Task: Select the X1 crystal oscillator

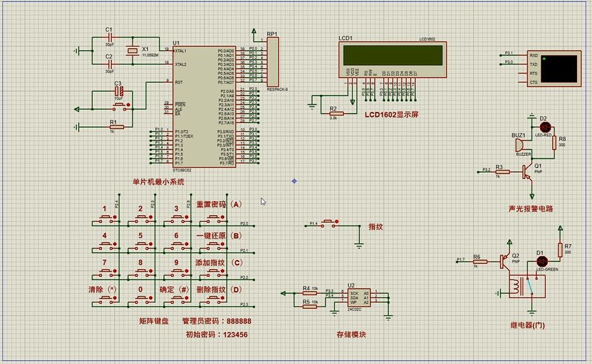Action: 133,51
